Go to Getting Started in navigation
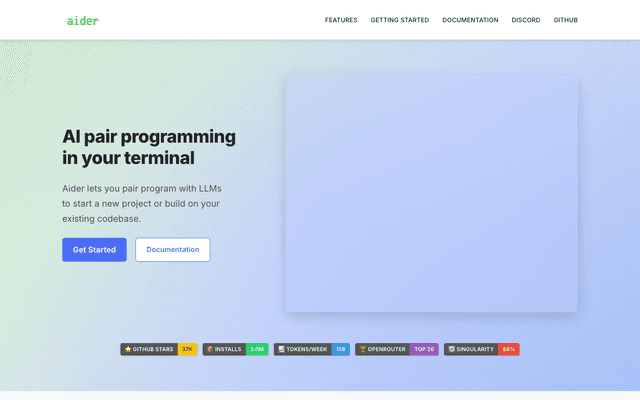The height and width of the screenshot is (400, 640). click(x=400, y=20)
